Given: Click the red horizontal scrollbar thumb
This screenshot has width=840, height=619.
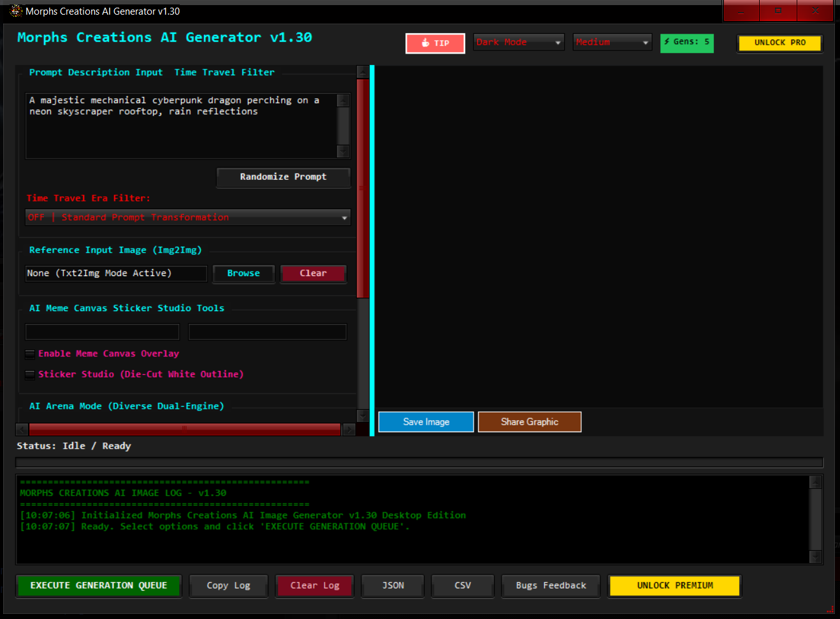Looking at the screenshot, I should coord(185,430).
